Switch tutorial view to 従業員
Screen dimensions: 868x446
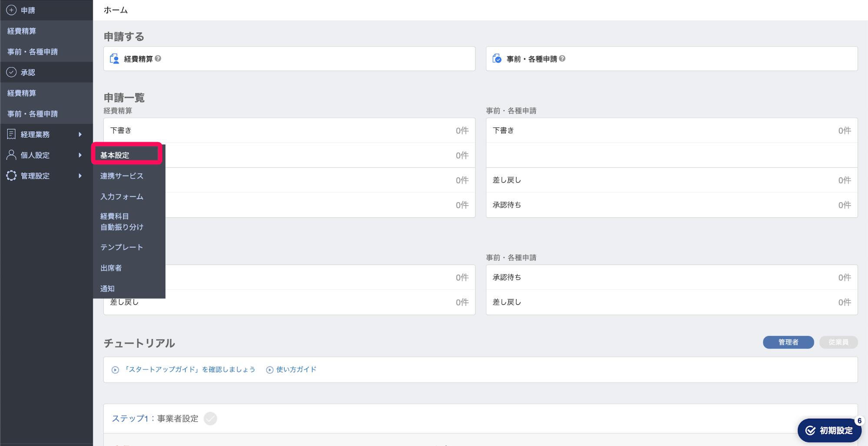coord(838,342)
